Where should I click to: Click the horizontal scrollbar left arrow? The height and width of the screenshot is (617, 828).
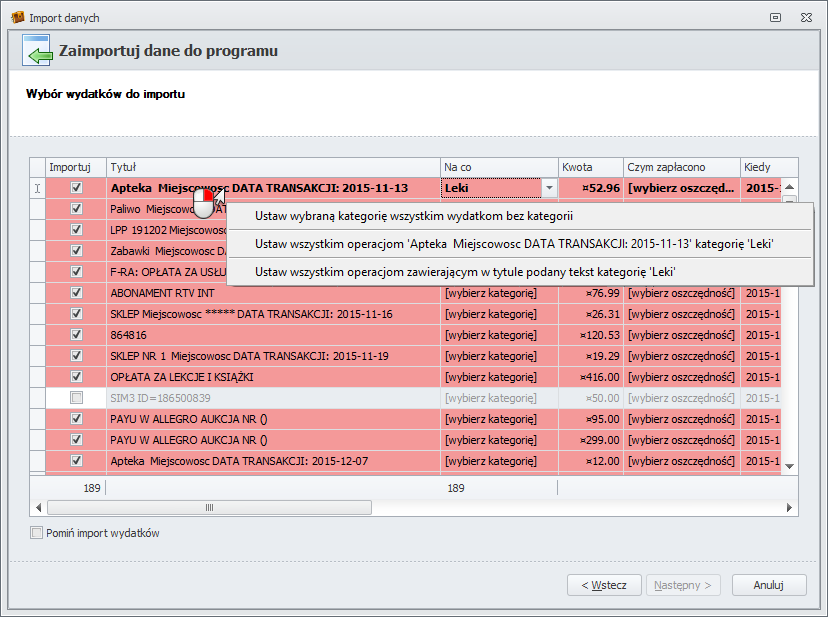click(x=38, y=507)
